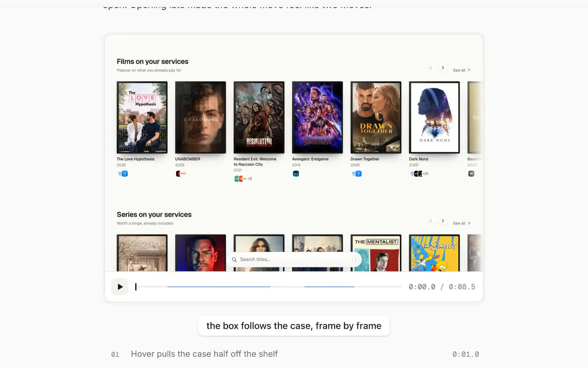The height and width of the screenshot is (368, 588).
Task: Select the Avengers: Endgame poster
Action: point(318,117)
